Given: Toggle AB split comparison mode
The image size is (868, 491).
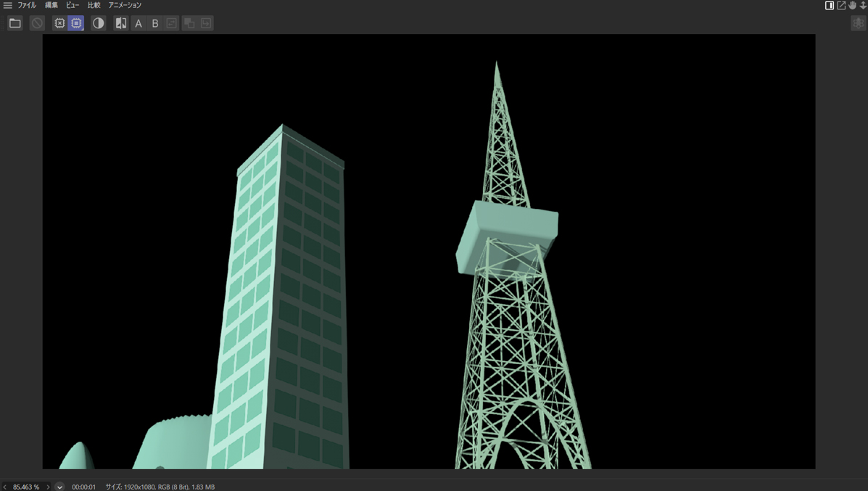Looking at the screenshot, I should 121,23.
